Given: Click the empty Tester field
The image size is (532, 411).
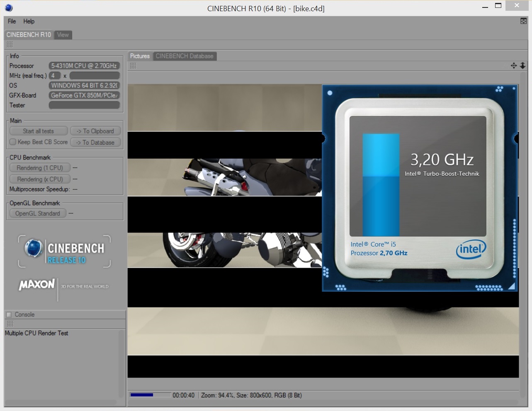Looking at the screenshot, I should [x=84, y=105].
